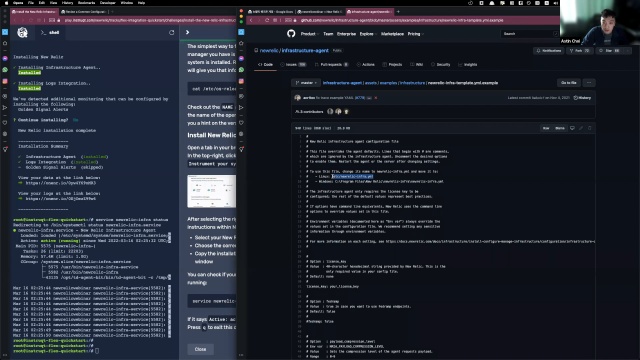Screen dimensions: 640x360
Task: Click the delete trash icon for the file
Action: (589, 128)
